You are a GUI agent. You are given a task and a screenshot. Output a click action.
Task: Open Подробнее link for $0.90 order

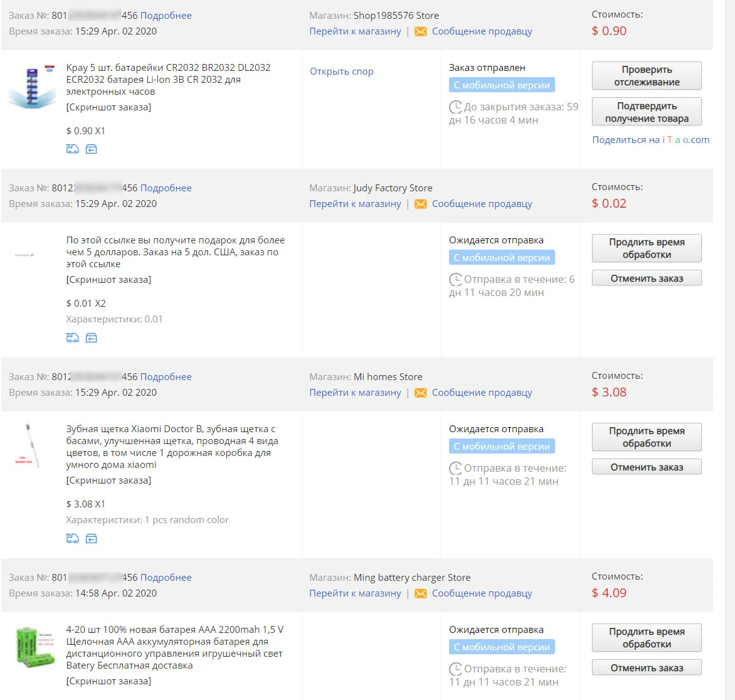coord(166,16)
